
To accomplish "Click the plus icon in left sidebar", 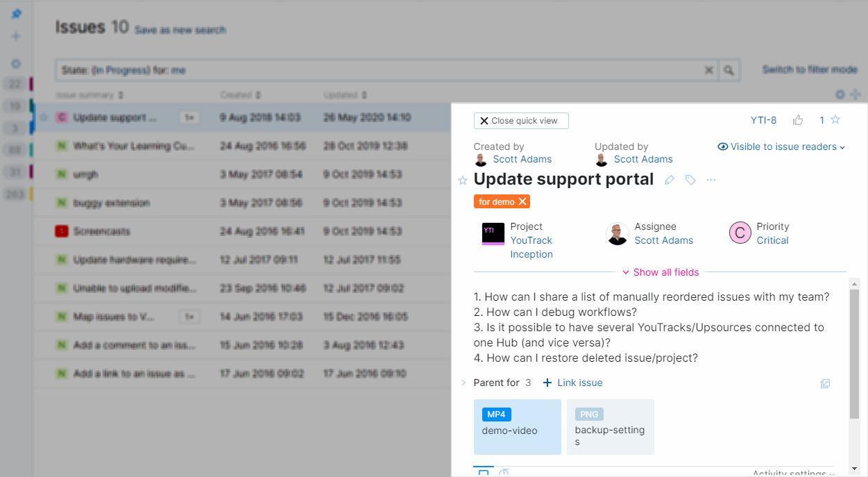I will 16,36.
